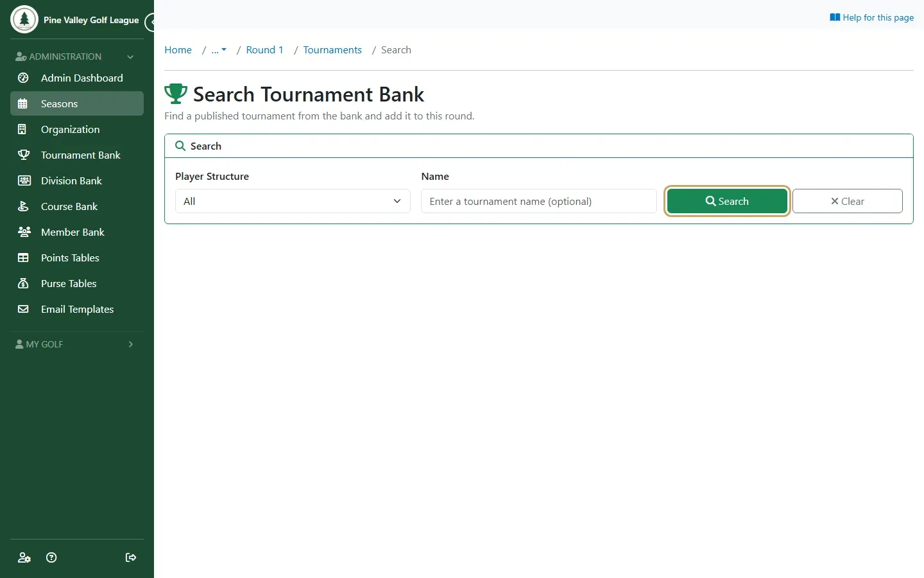Viewport: 924px width, 578px height.
Task: Go to Seasons in the sidebar
Action: click(x=77, y=103)
